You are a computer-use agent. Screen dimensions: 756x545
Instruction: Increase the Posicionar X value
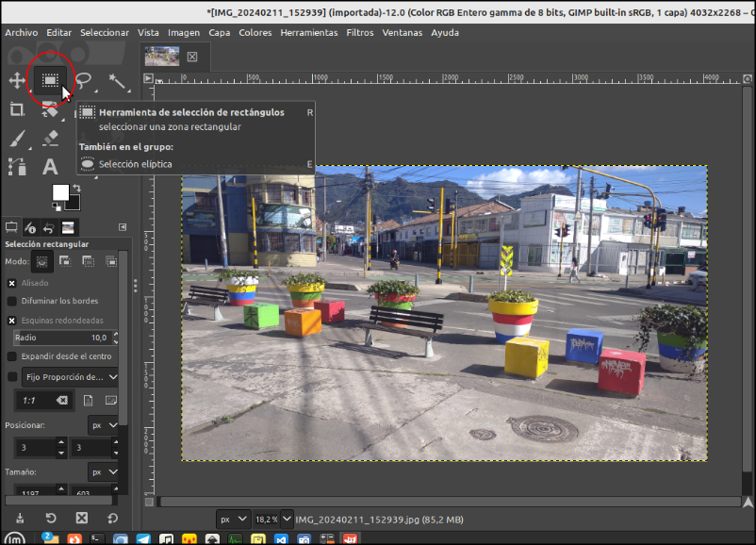coord(61,442)
